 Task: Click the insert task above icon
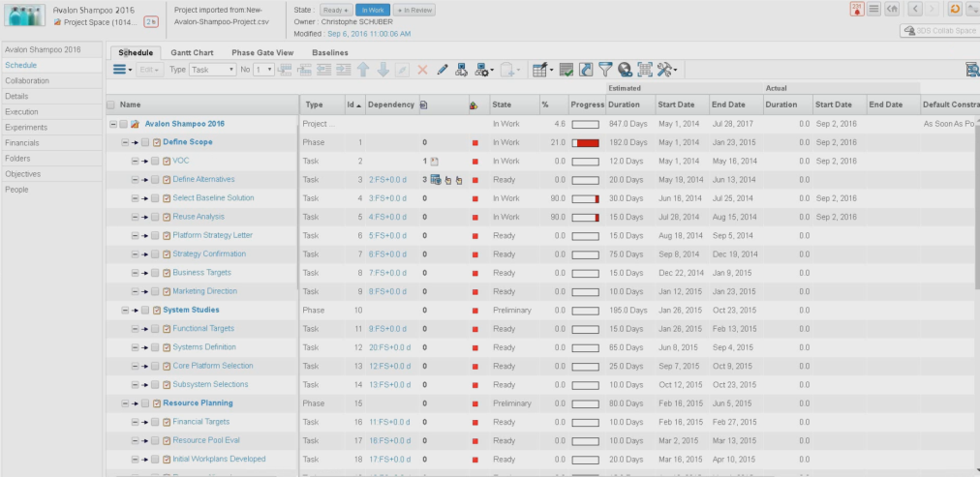[285, 70]
